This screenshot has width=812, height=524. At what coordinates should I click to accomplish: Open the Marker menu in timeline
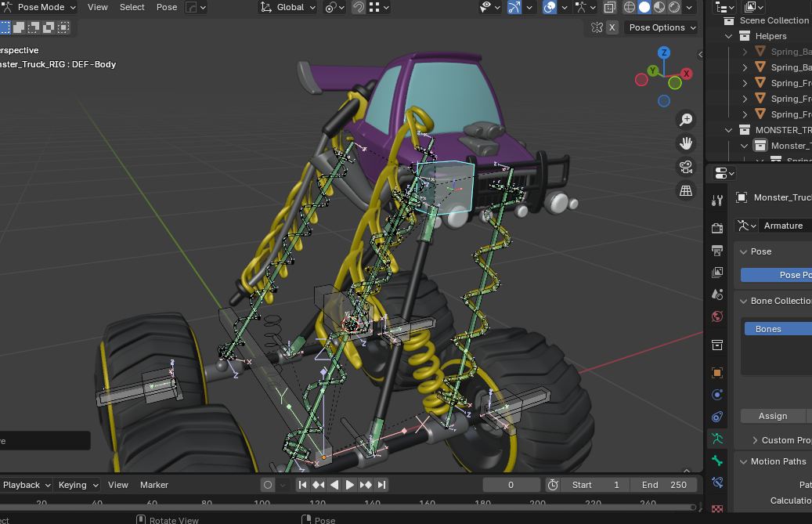click(154, 485)
